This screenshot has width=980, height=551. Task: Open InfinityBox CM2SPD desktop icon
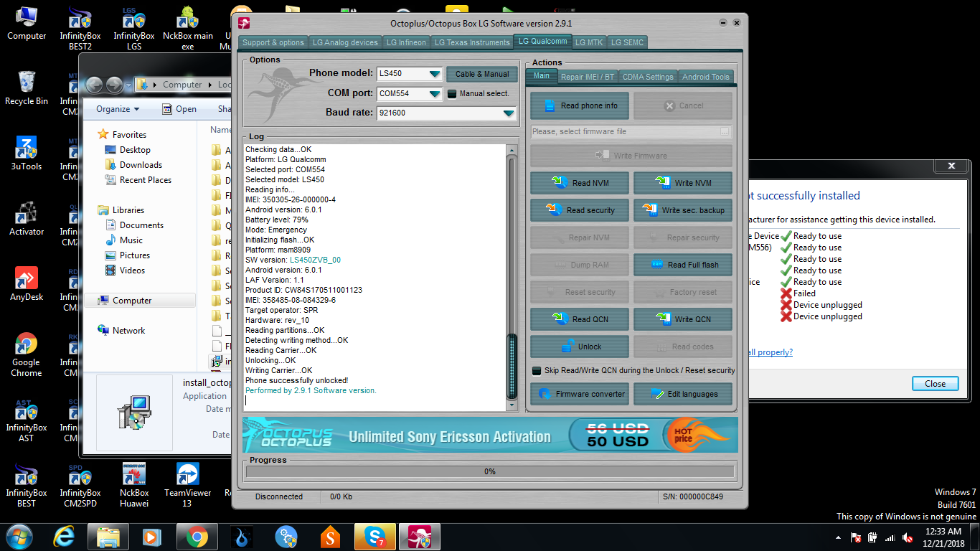coord(80,486)
